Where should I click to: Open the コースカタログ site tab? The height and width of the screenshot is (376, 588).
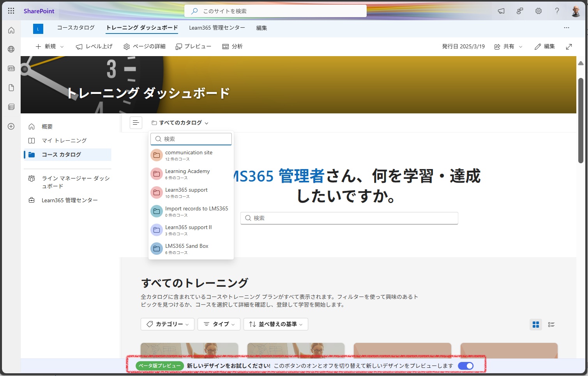(76, 28)
